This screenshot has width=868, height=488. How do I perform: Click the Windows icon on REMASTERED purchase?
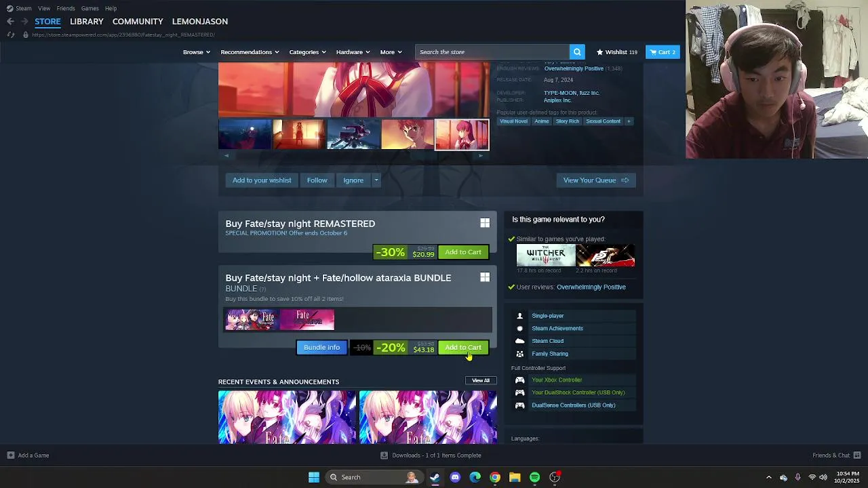click(485, 223)
